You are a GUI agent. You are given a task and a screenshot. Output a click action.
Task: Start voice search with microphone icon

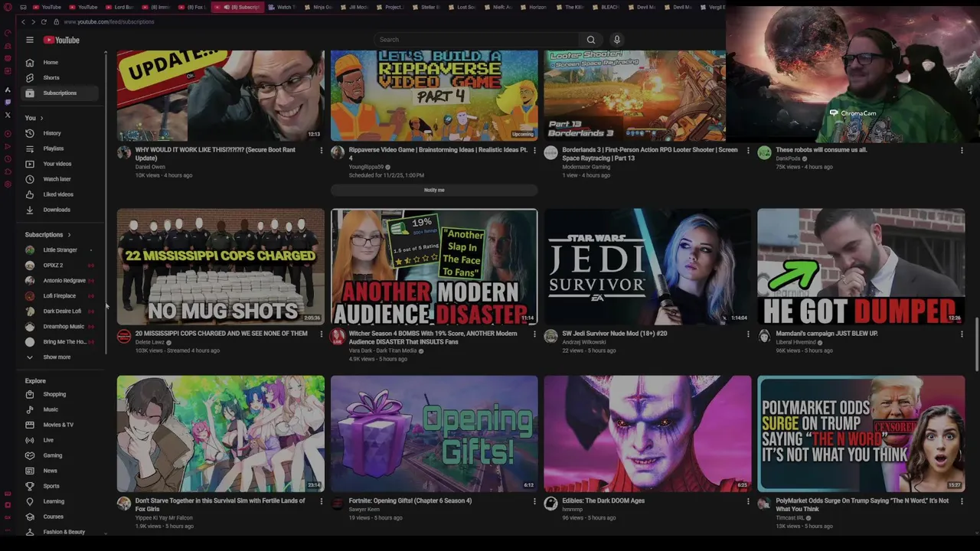point(616,40)
